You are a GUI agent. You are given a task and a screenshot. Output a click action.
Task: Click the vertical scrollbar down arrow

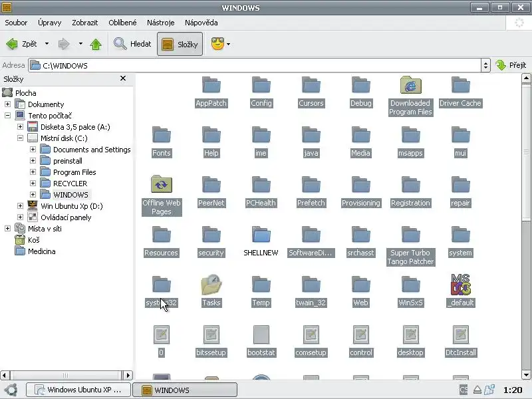click(526, 375)
